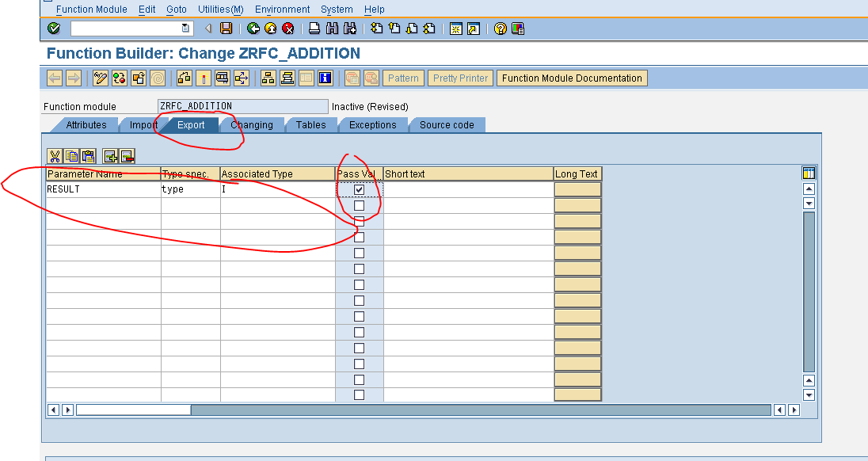This screenshot has width=868, height=461.
Task: Click the First Page icon
Action: click(x=377, y=29)
